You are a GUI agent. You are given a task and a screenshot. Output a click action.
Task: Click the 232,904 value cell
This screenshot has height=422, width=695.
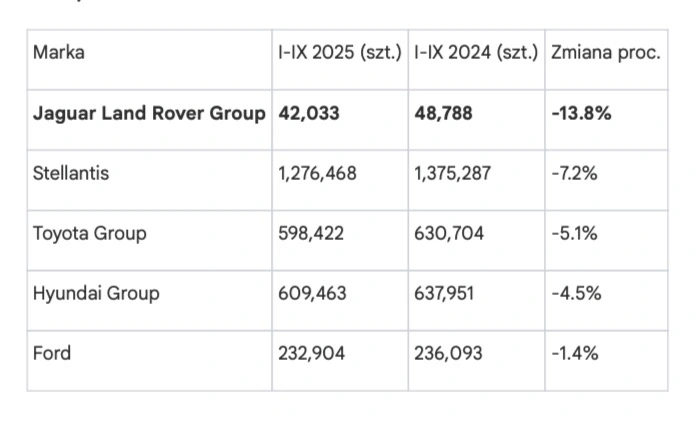pyautogui.click(x=312, y=353)
